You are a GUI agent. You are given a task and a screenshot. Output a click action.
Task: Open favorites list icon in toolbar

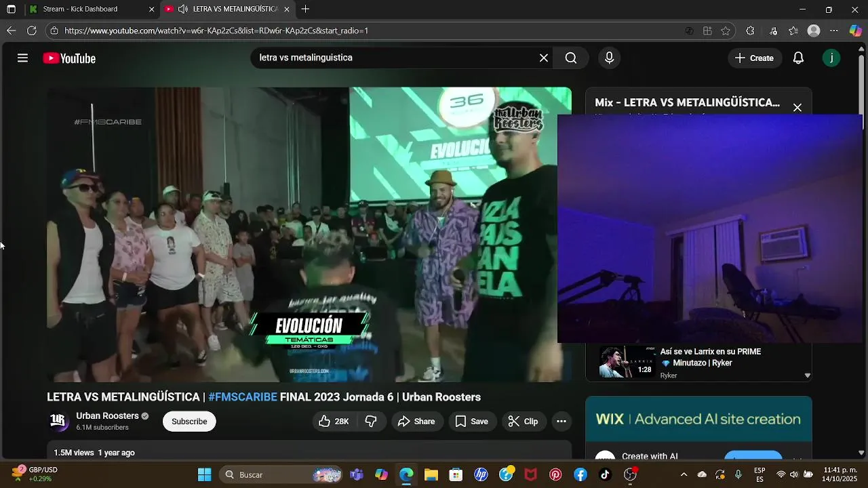793,30
